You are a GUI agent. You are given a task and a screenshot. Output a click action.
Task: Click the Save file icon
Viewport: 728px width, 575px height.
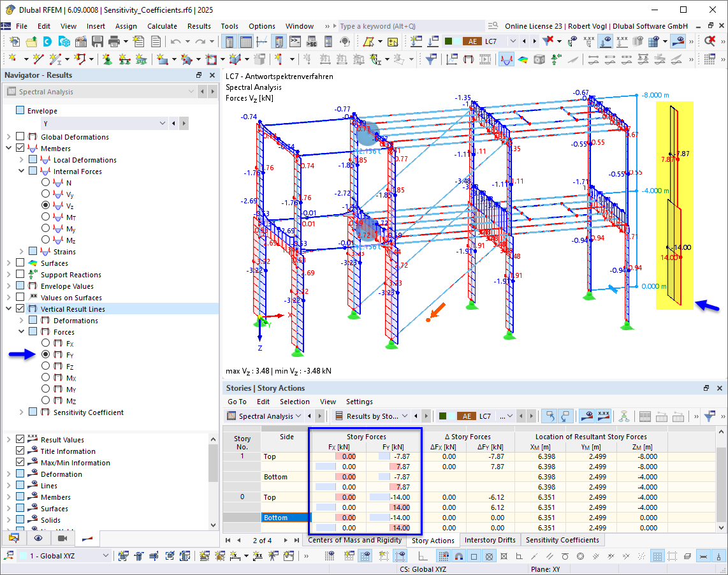coord(98,41)
